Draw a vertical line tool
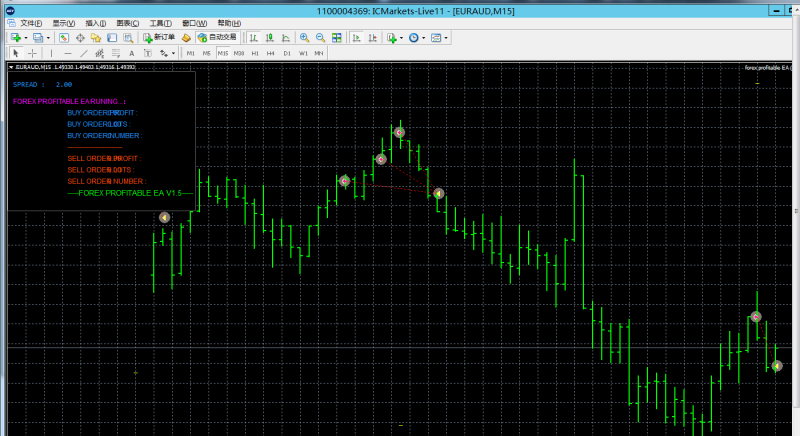Image resolution: width=800 pixels, height=436 pixels. coord(51,53)
